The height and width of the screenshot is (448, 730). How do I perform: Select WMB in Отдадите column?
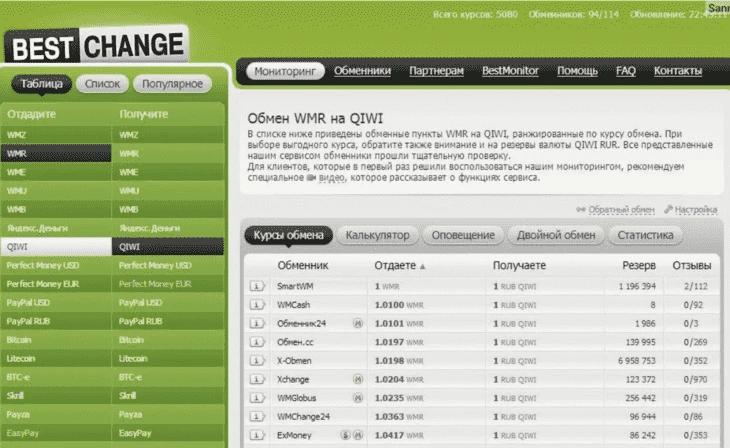56,210
